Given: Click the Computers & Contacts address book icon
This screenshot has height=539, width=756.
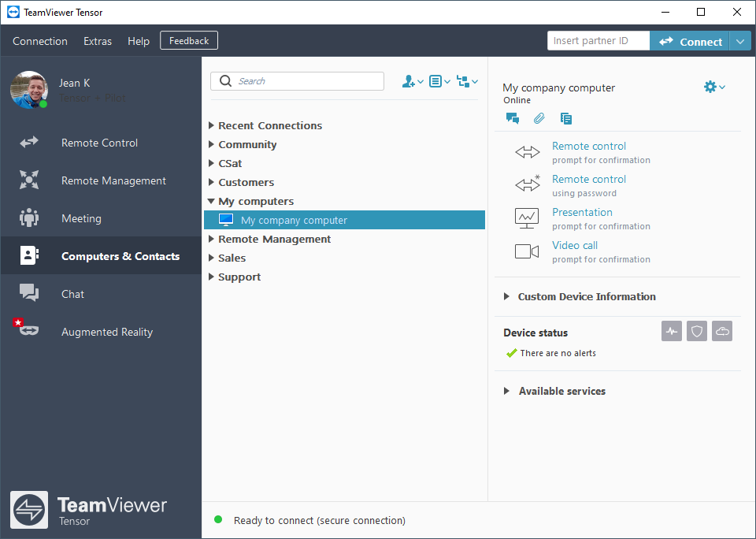Looking at the screenshot, I should click(x=29, y=255).
